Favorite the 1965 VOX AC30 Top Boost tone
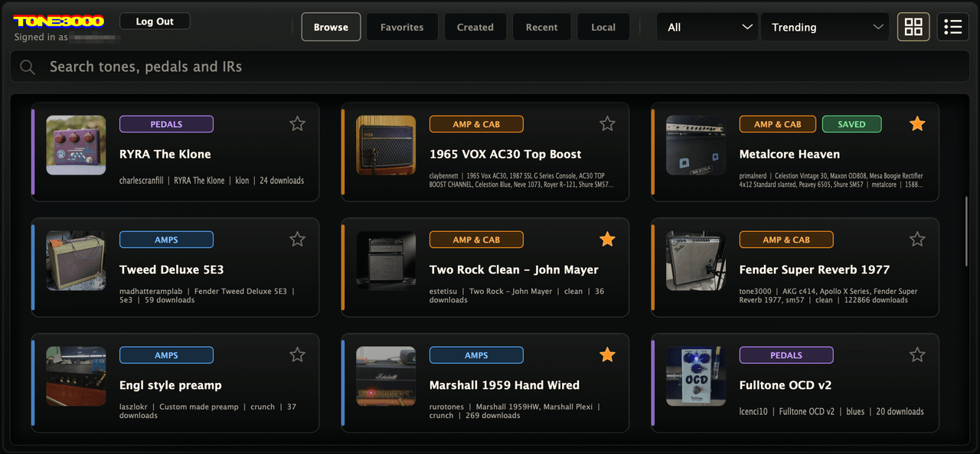This screenshot has width=980, height=454. [607, 123]
